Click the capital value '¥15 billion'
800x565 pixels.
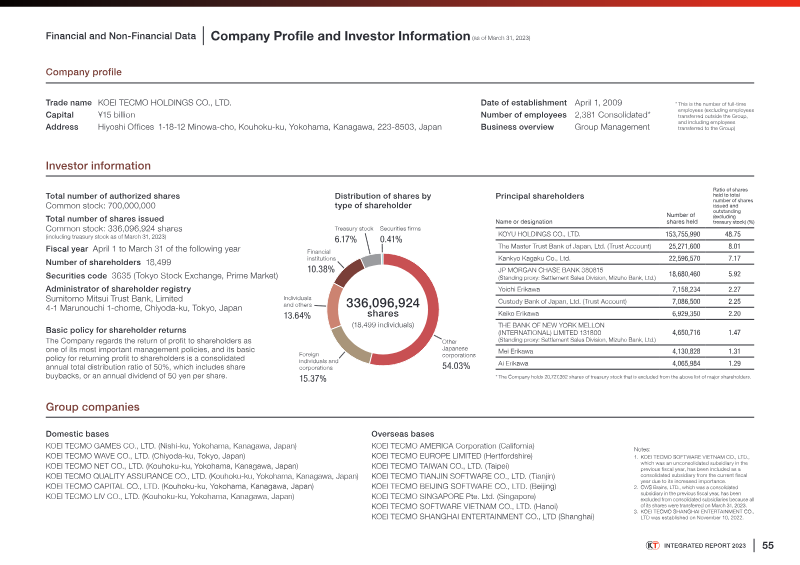tap(116, 115)
